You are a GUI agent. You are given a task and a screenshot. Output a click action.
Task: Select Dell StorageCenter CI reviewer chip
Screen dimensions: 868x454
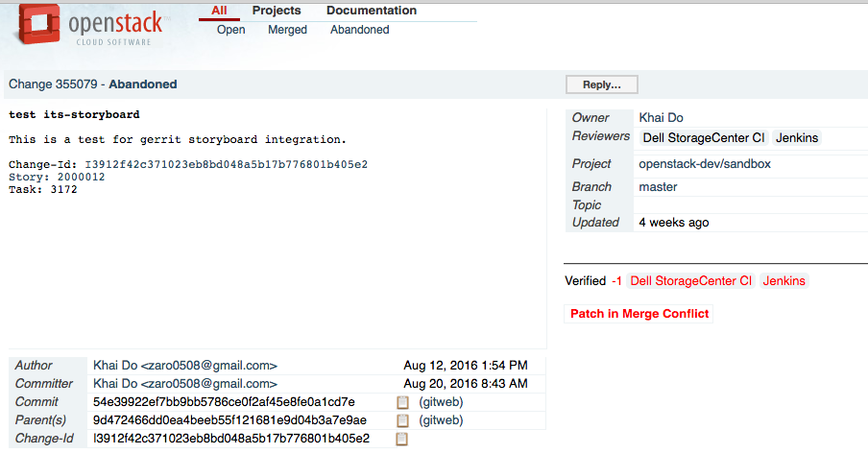point(703,138)
